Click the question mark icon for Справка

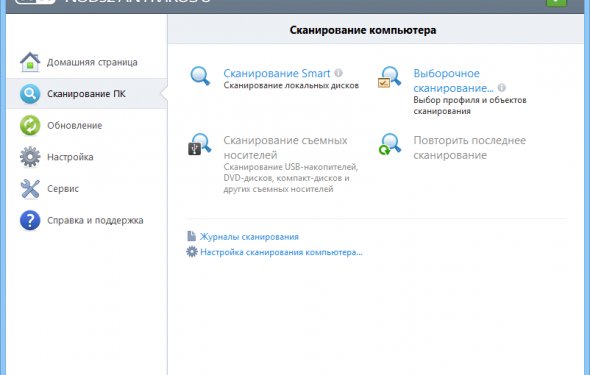pos(30,220)
